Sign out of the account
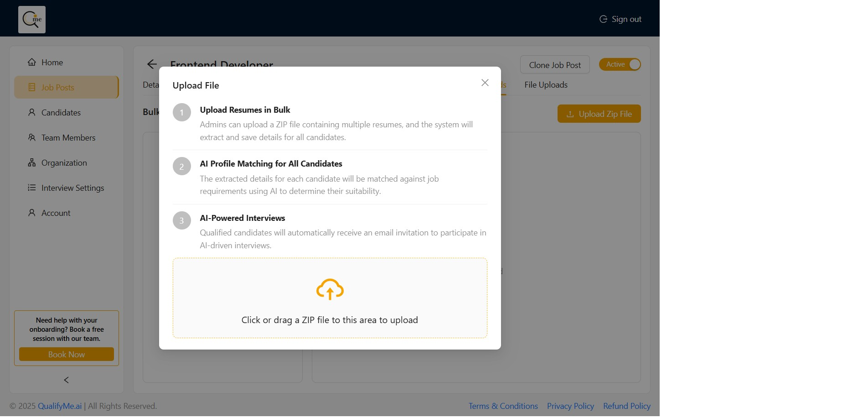 [620, 19]
